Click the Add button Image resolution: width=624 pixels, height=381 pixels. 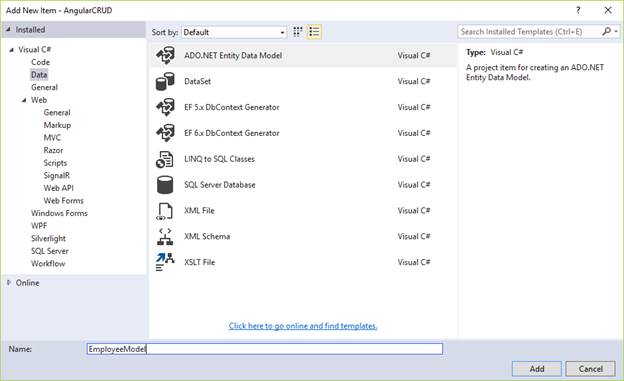pyautogui.click(x=536, y=369)
